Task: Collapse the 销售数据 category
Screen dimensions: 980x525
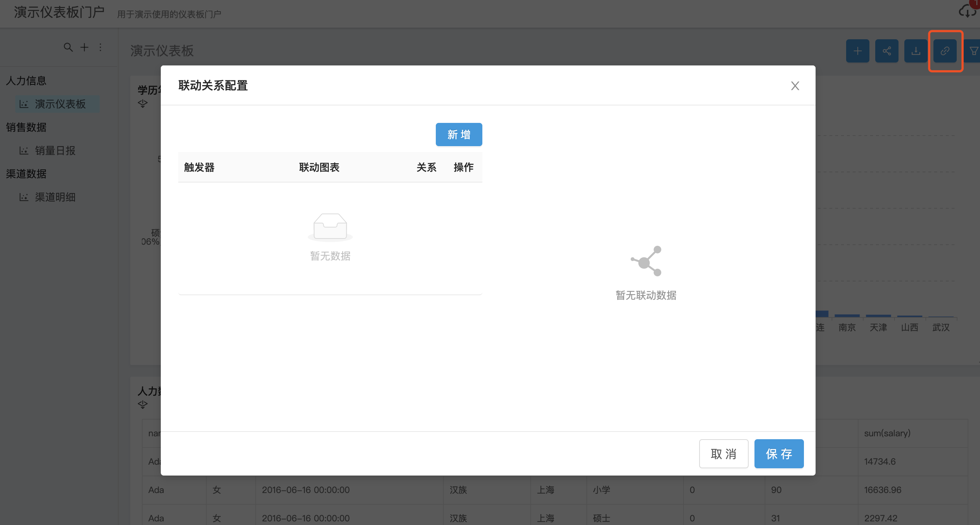Action: [x=26, y=127]
